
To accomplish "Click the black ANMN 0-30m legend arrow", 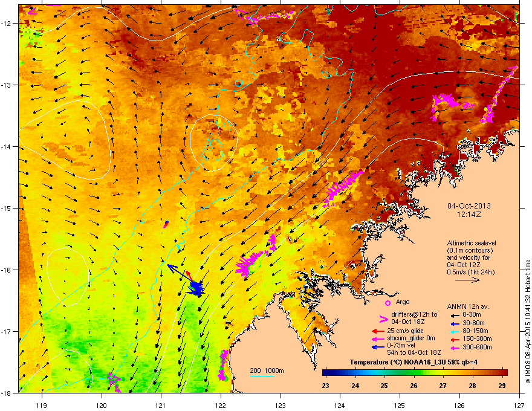I will 454,316.
